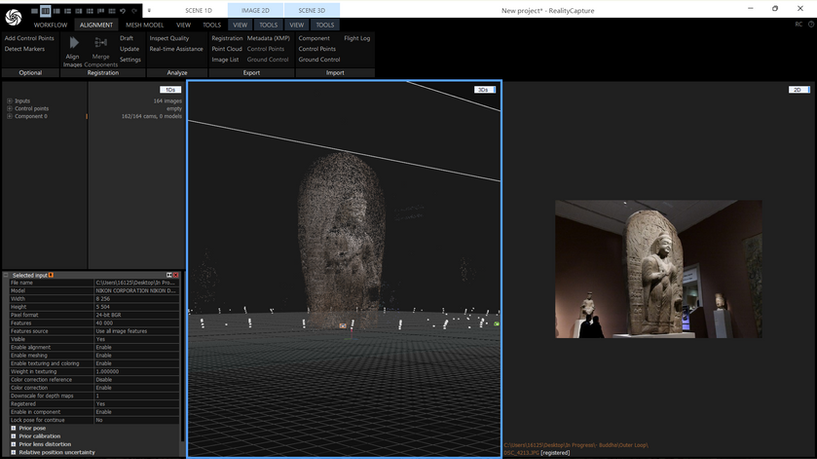Screen dimensions: 817x459
Task: Switch to the MESH MODEL ribbon tab
Action: click(x=145, y=25)
